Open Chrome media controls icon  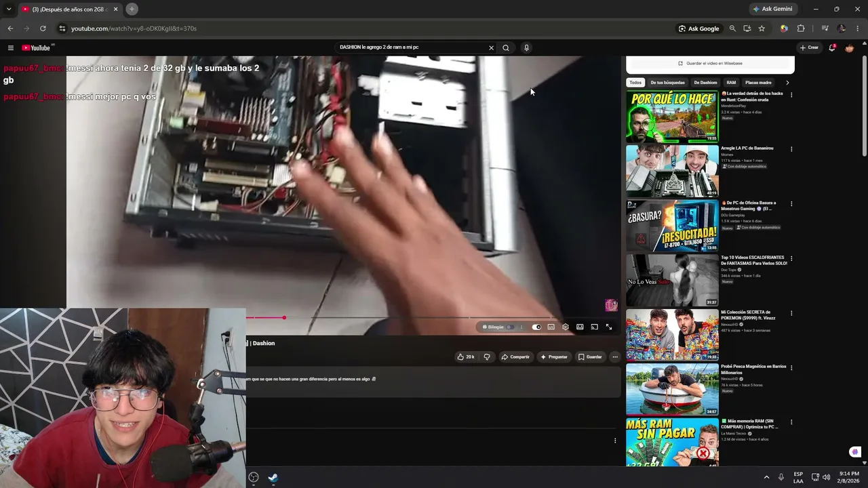(825, 28)
